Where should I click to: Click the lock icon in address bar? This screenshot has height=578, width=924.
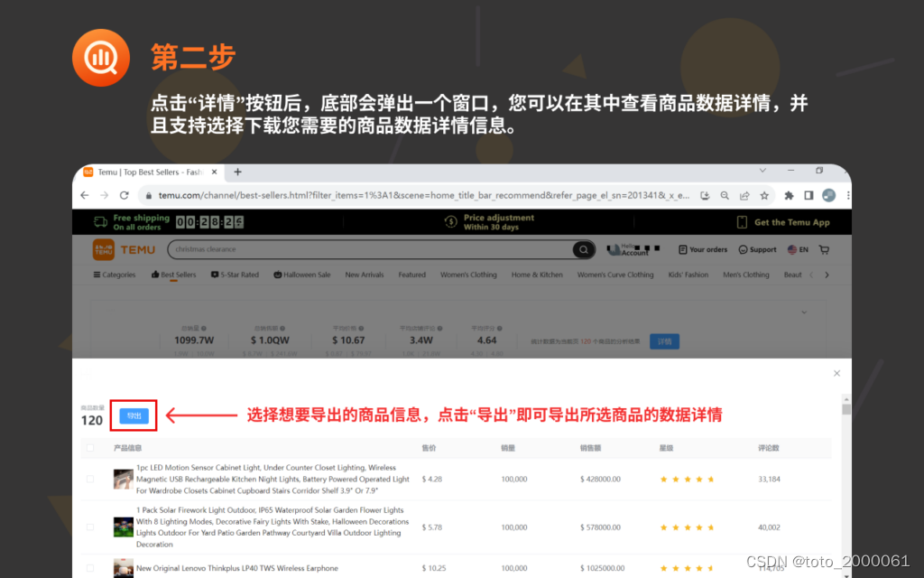pos(149,196)
